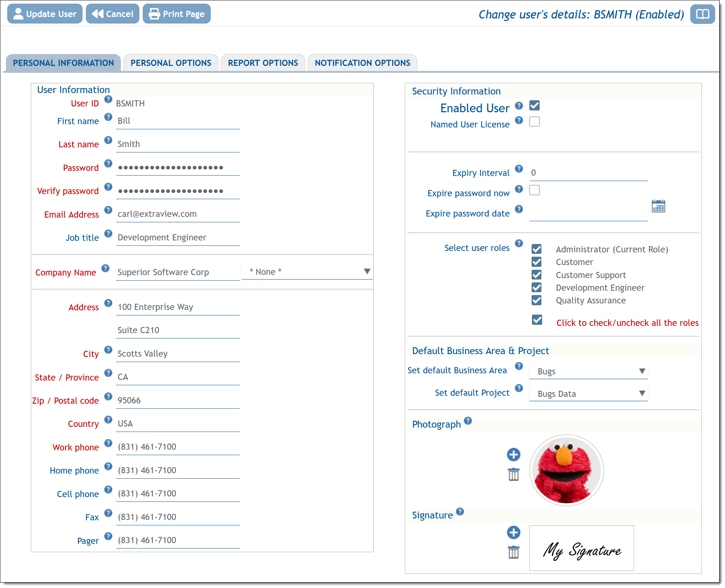Switch to the Personal Options tab
Screen dimensions: 725x588
pos(171,63)
